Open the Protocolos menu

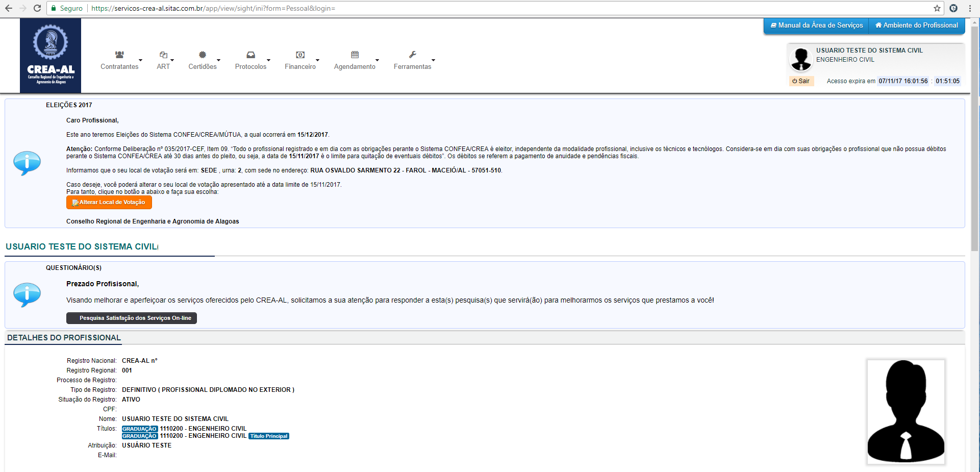250,67
